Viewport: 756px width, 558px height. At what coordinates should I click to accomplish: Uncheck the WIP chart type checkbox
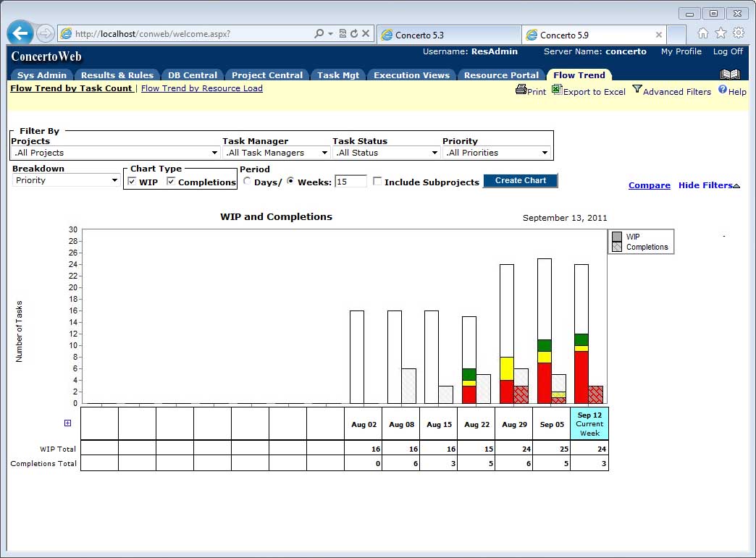pos(132,182)
